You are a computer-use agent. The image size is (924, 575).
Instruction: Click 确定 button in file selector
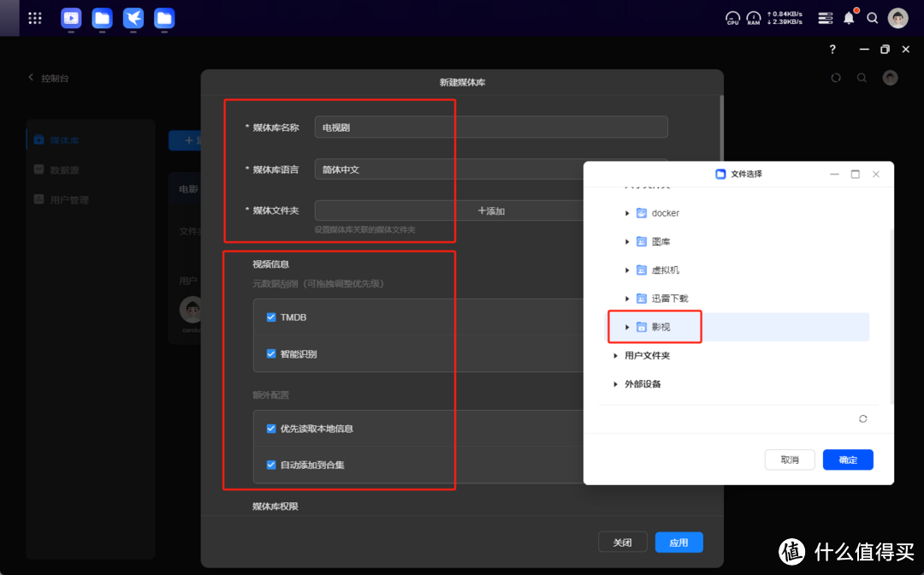(x=847, y=459)
